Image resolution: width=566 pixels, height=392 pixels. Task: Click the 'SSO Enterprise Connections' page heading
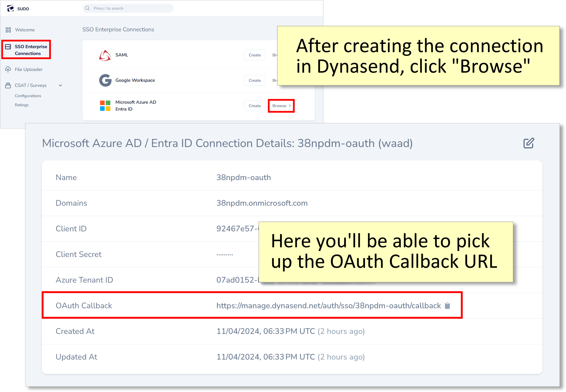(x=118, y=30)
